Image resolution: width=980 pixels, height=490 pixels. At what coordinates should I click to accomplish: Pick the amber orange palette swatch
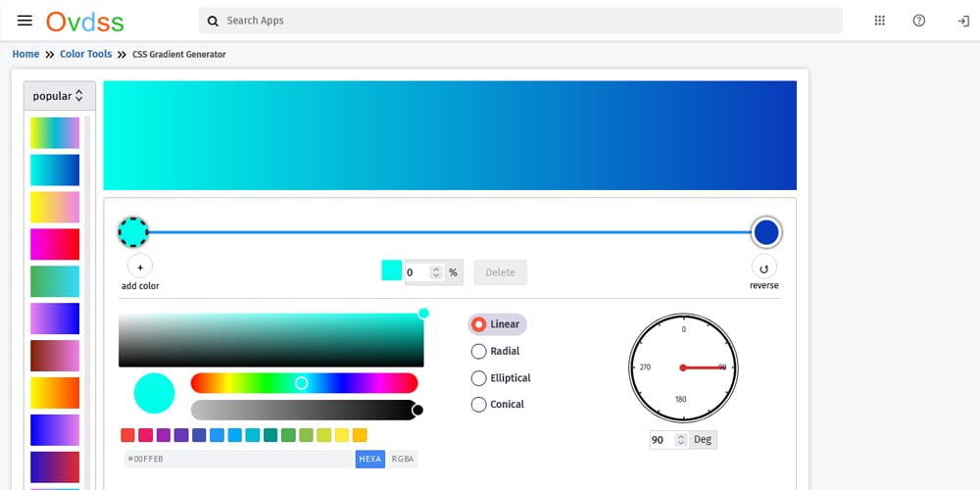(360, 435)
